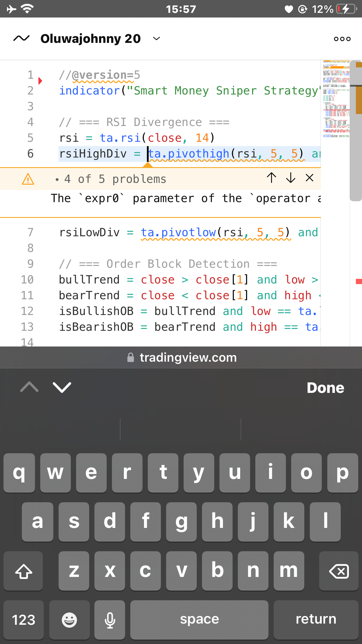Screen dimensions: 362x644
Task: Tap the w key
Action: pyautogui.click(x=55, y=473)
